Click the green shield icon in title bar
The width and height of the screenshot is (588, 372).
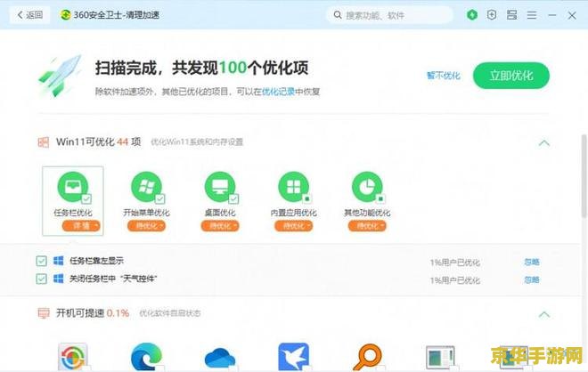pos(472,15)
